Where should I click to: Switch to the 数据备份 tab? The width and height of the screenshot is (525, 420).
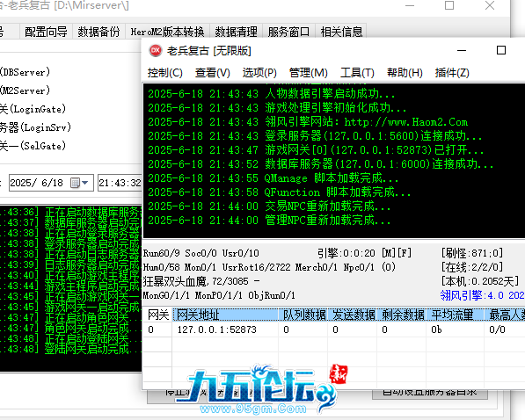(x=98, y=32)
